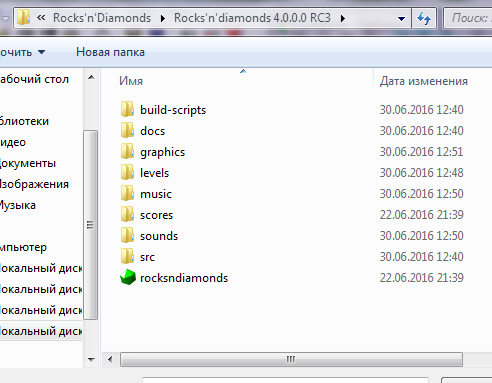This screenshot has width=492, height=383.
Task: Select the src folder name
Action: click(147, 257)
